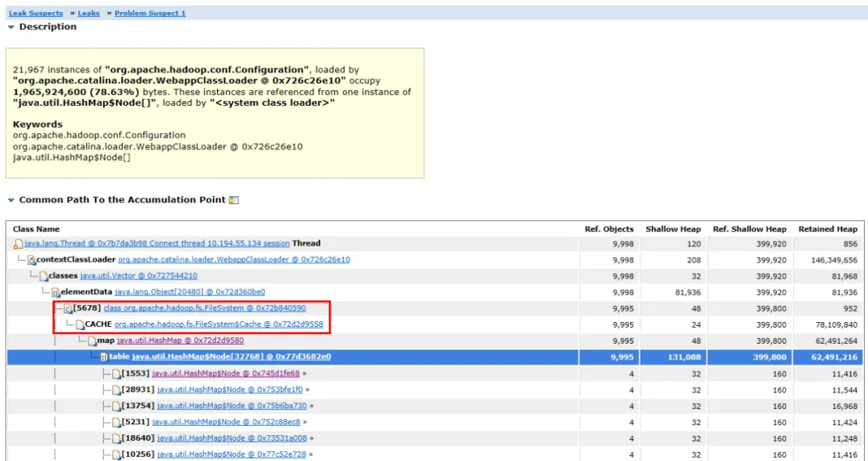Click the array icon before elementData
Screen dimensions: 868x461
point(56,292)
